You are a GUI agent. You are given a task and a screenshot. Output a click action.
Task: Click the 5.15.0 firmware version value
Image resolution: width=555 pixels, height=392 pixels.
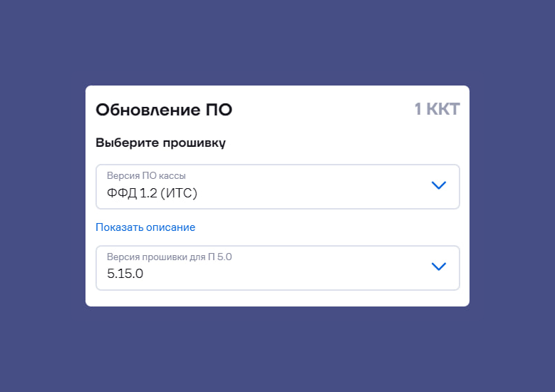[x=125, y=274]
